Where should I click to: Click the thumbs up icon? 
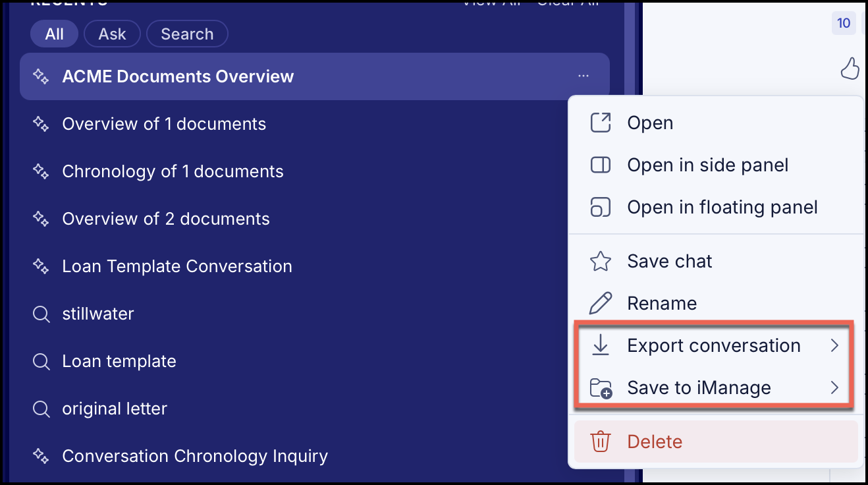coord(850,68)
